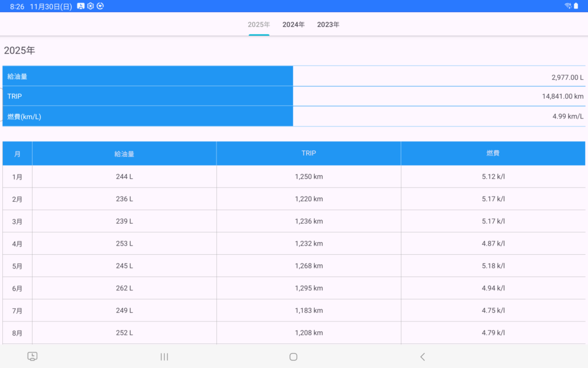The image size is (588, 368).
Task: Open the 2023年 tab
Action: pos(328,25)
